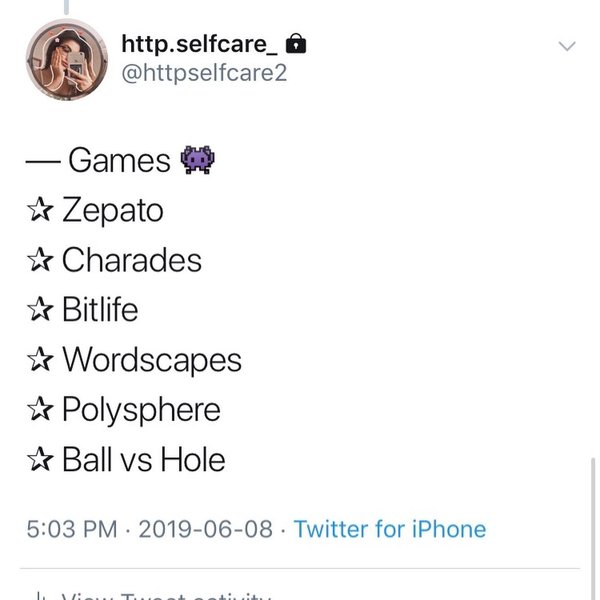This screenshot has width=600, height=600.
Task: Click the star beside Charades
Action: [40, 260]
